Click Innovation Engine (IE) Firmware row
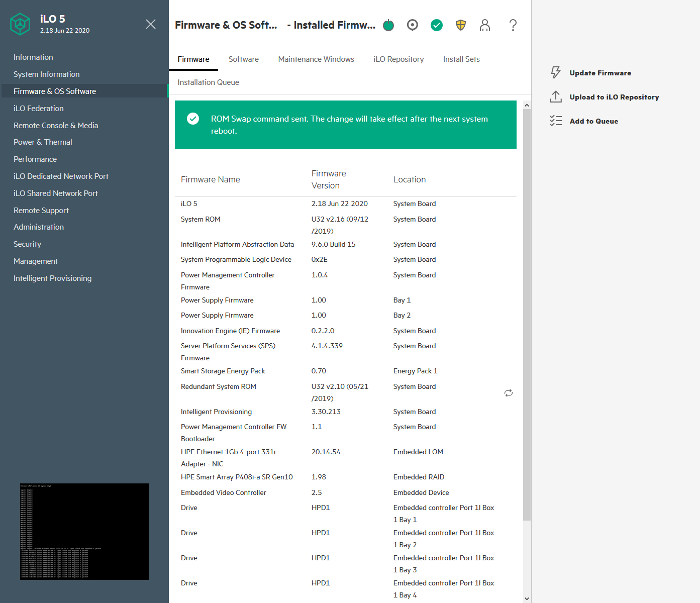Image resolution: width=700 pixels, height=603 pixels. (x=345, y=331)
